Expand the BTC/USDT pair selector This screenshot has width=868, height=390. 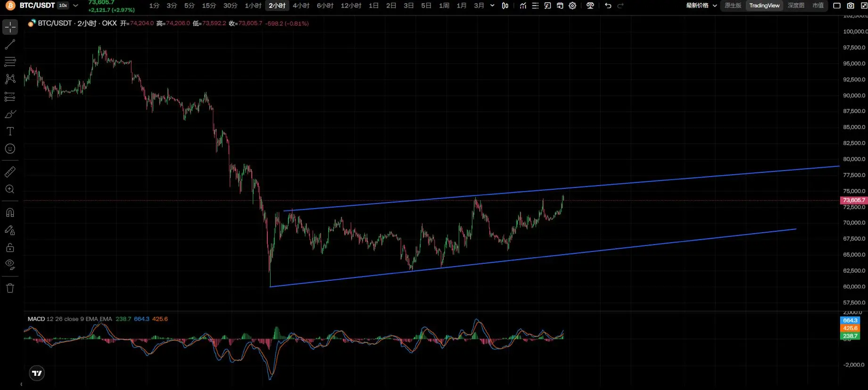[75, 6]
